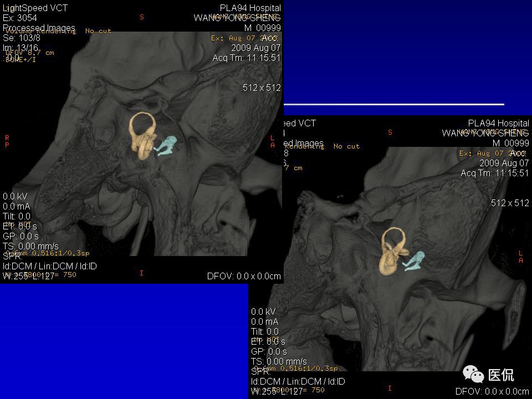Click the 'No cut' label in the lower-right image
532x399 pixels.
click(x=346, y=146)
